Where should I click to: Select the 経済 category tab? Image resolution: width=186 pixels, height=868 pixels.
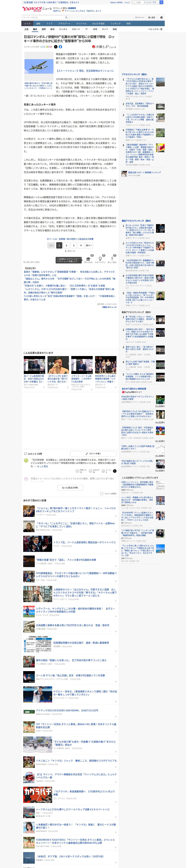52,29
